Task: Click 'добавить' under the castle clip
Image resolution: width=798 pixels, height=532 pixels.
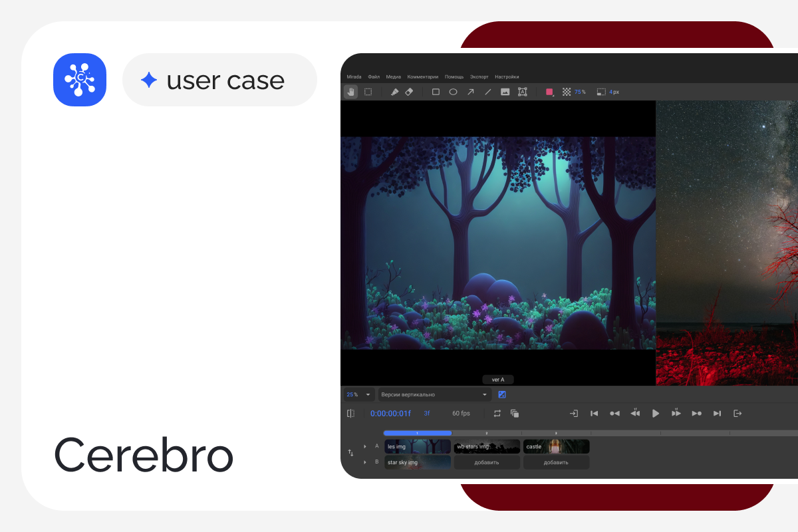Action: (x=556, y=462)
